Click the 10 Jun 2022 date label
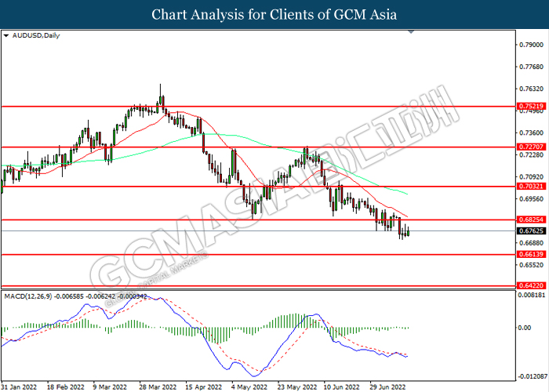549x392 pixels. point(341,387)
